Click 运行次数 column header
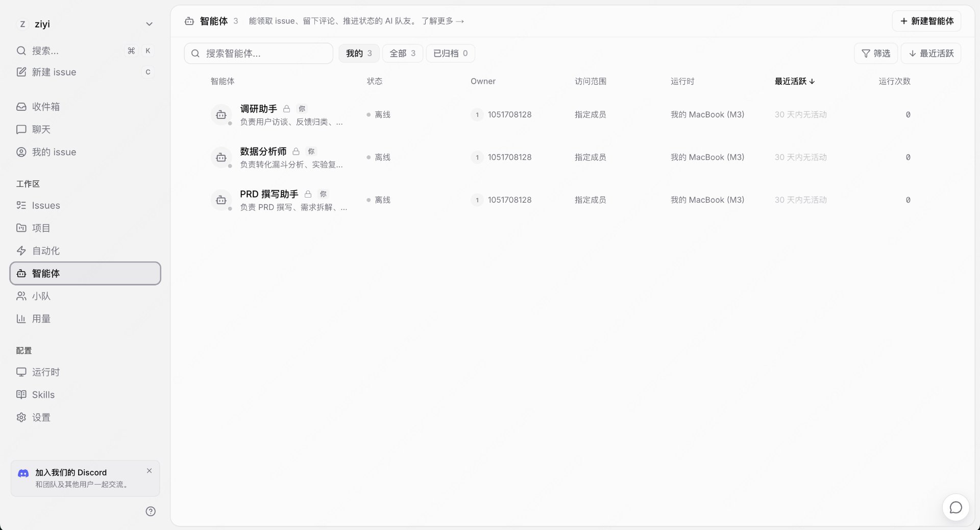 [x=894, y=81]
